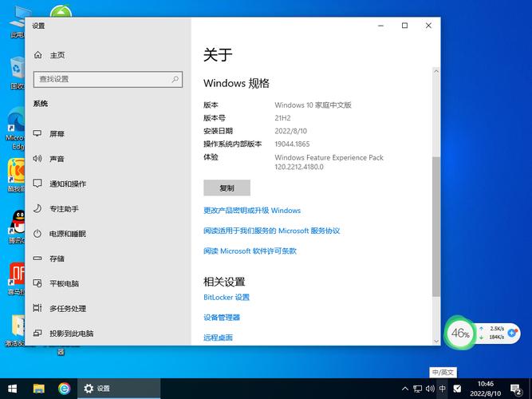The height and width of the screenshot is (399, 532).
Task: Show hidden tray icons chevron
Action: click(x=405, y=389)
